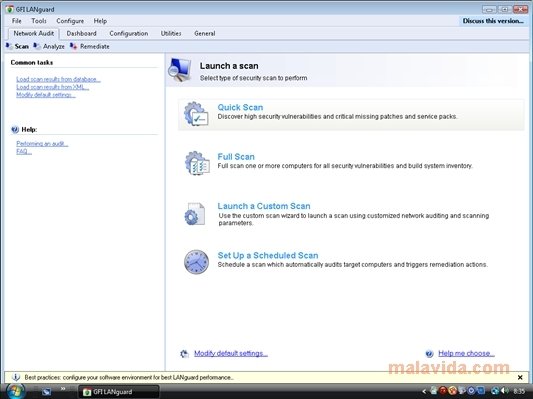Open Performing an audit help link

point(42,143)
